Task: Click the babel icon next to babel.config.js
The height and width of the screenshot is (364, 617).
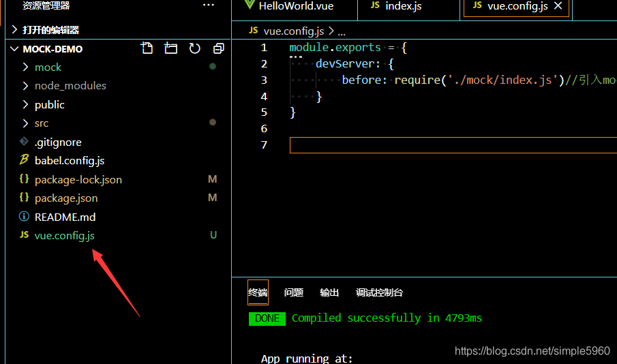Action: [24, 160]
